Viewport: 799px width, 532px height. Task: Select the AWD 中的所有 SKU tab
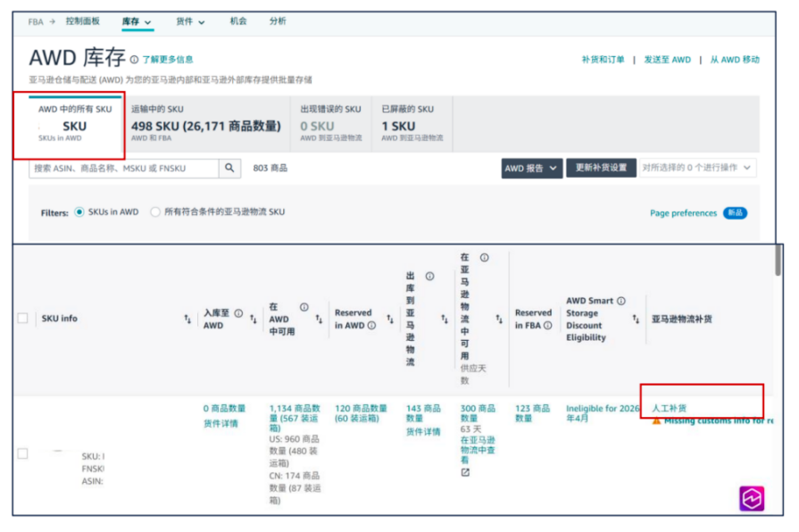pos(75,124)
